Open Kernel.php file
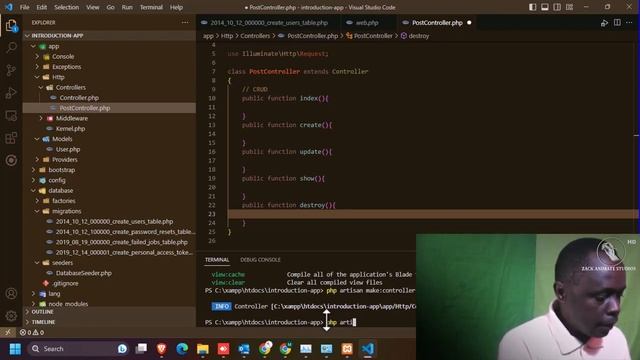Viewport: 640px width, 360px height. point(70,129)
